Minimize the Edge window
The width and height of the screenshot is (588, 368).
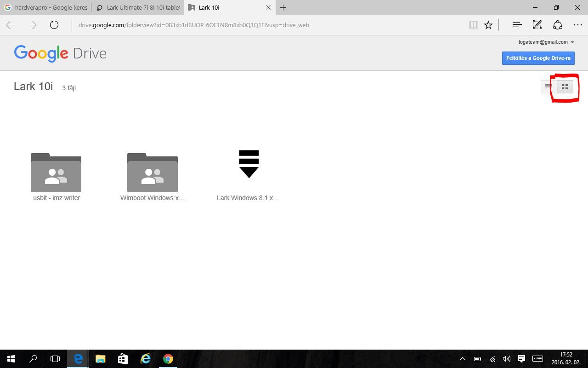point(535,7)
